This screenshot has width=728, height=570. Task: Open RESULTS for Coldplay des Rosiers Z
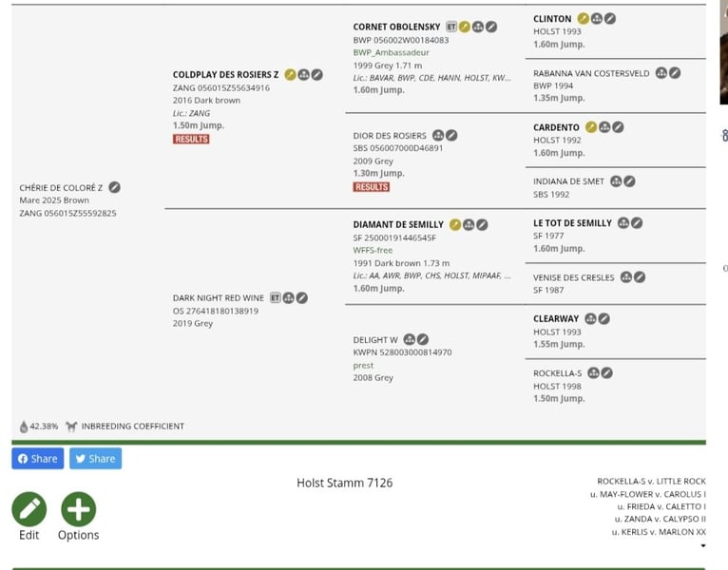[191, 140]
